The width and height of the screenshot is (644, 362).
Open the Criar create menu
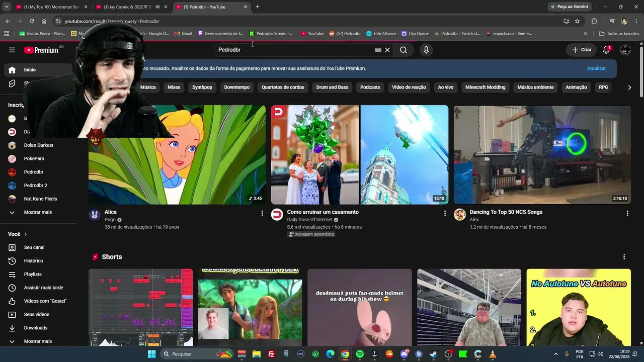coord(582,50)
